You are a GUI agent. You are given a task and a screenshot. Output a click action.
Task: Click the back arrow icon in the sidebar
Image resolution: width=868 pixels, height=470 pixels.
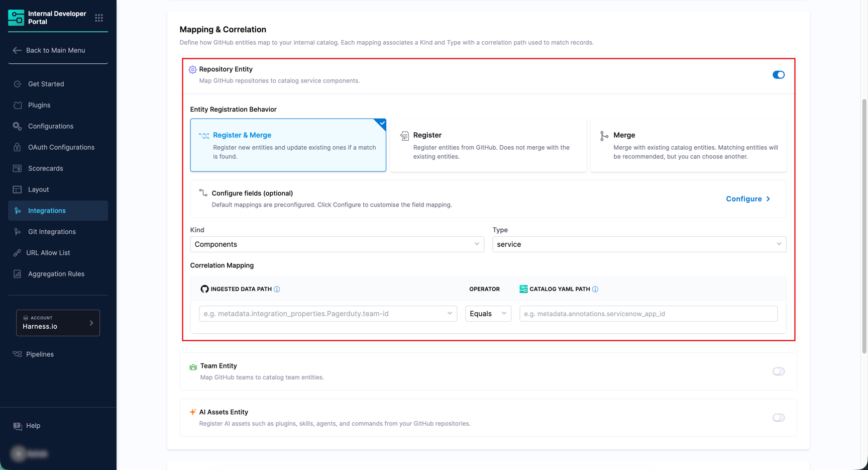[17, 50]
